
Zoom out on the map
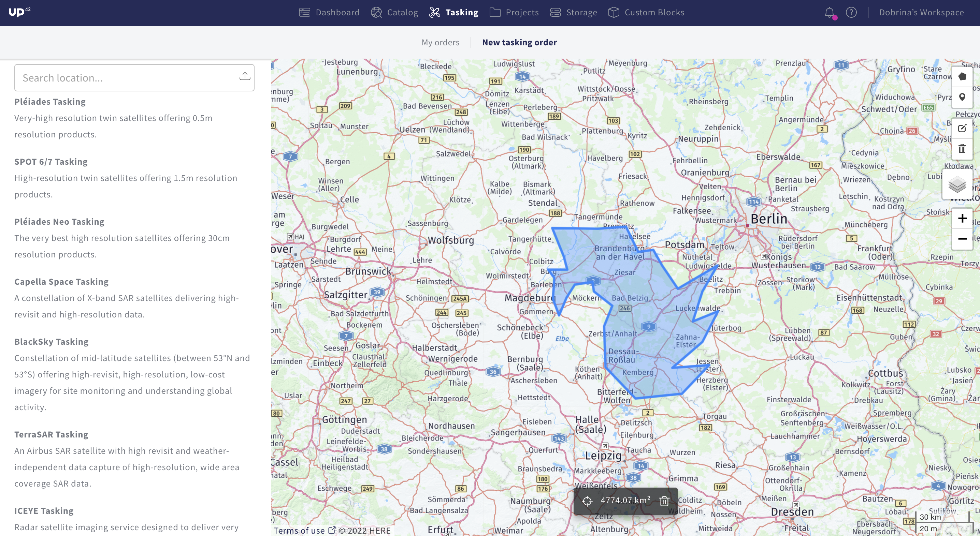click(x=962, y=239)
